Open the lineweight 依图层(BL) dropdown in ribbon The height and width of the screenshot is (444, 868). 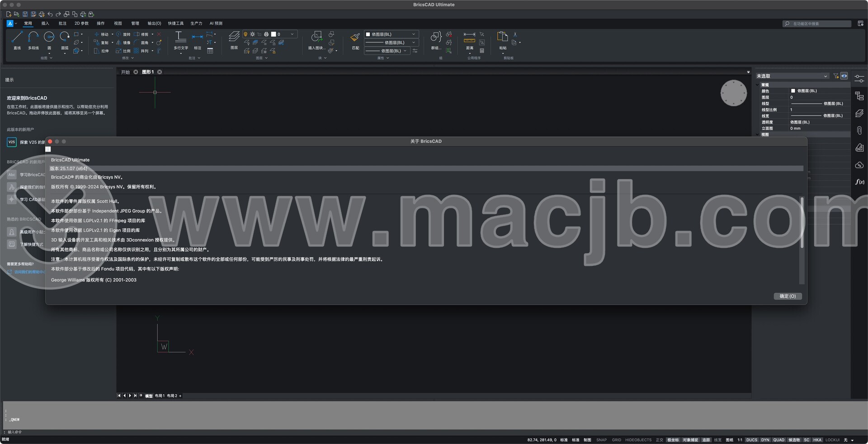point(387,51)
